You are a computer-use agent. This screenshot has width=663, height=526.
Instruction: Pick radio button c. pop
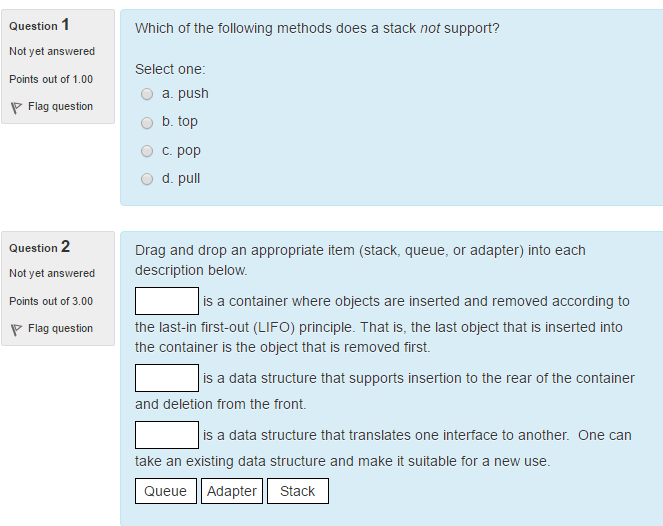pyautogui.click(x=147, y=151)
